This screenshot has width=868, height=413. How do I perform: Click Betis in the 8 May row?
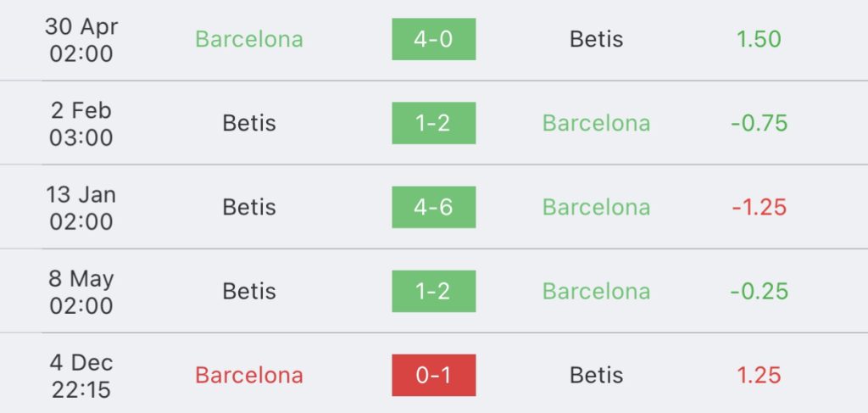(x=249, y=291)
